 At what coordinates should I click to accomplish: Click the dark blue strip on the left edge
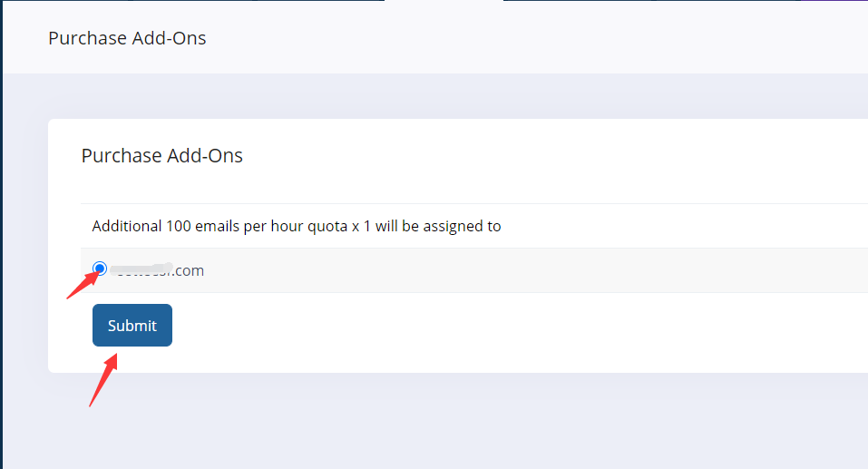1,272
